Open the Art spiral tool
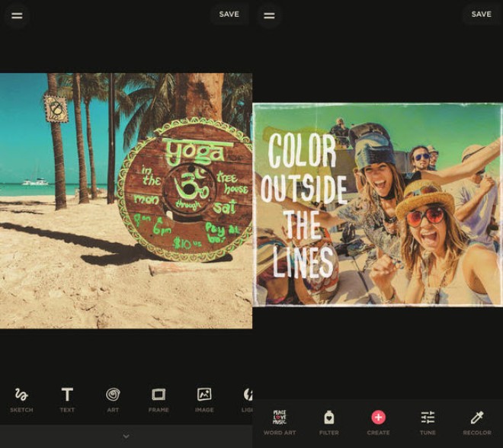The width and height of the screenshot is (503, 448). [x=113, y=398]
